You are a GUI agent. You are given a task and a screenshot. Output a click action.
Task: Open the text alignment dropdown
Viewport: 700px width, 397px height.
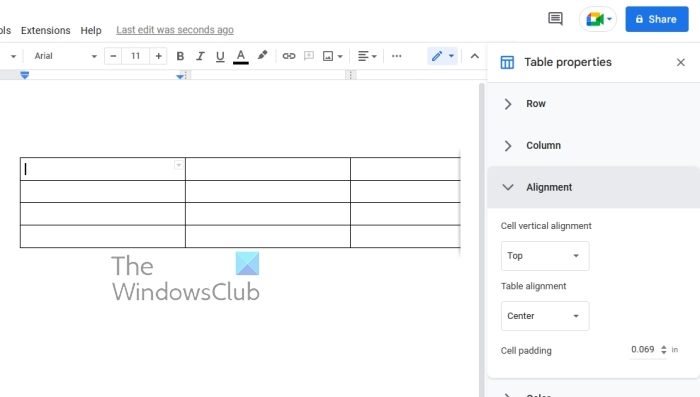point(367,56)
